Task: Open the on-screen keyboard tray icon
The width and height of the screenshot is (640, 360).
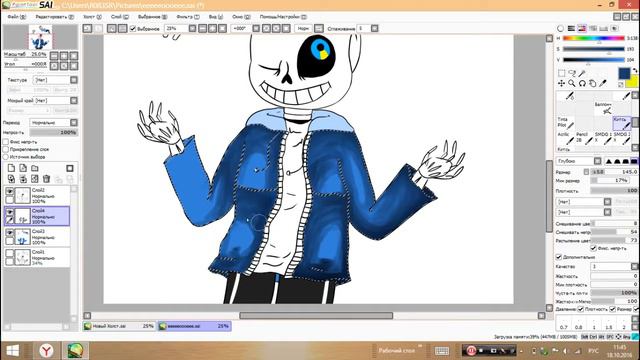Action: pos(442,351)
